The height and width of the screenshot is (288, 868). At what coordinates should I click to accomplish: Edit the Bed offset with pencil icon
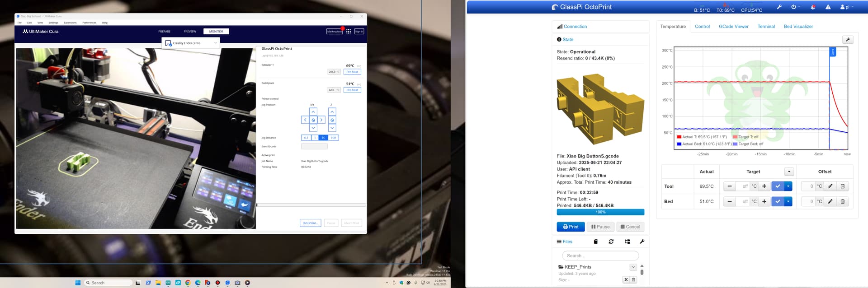point(830,202)
